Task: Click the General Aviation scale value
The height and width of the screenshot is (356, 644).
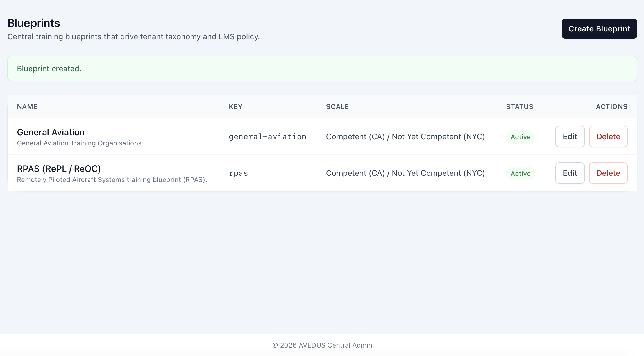Action: (405, 137)
